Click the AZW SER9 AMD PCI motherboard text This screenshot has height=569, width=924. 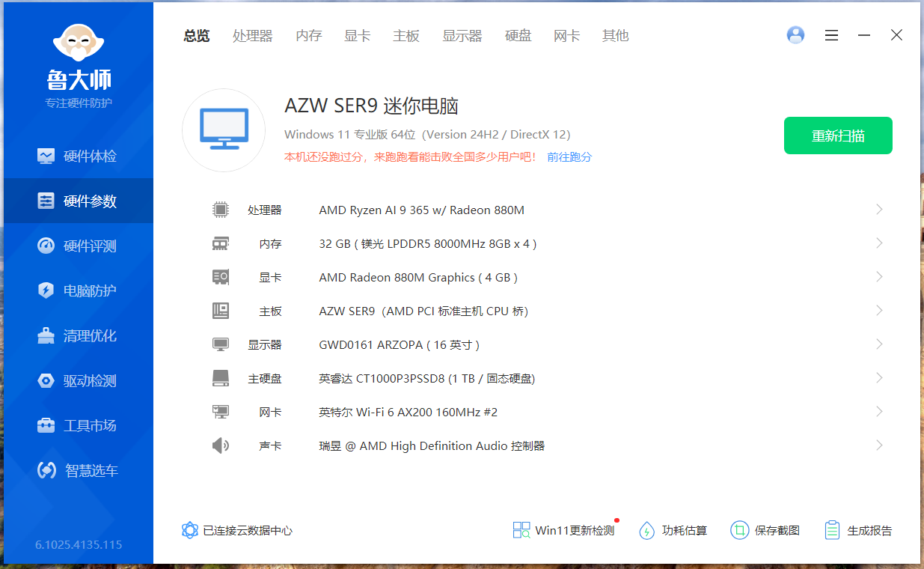tap(423, 311)
